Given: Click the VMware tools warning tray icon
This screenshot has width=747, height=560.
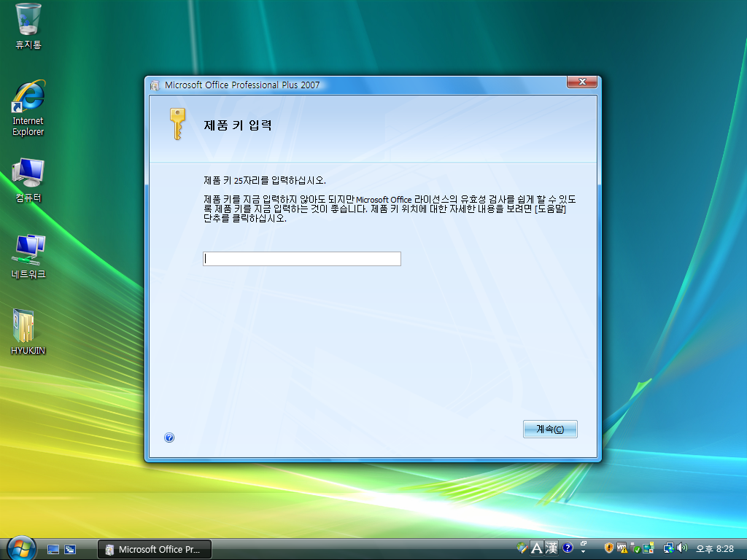Looking at the screenshot, I should [x=622, y=548].
